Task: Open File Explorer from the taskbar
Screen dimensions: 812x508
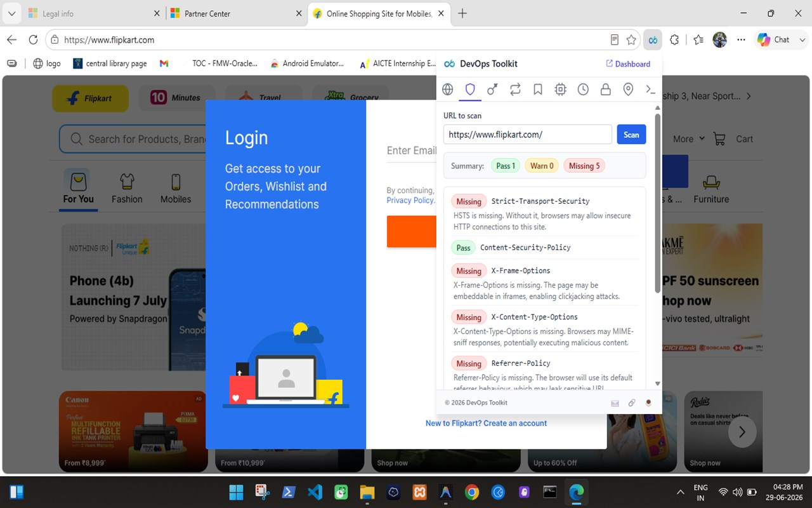Action: coord(367,492)
